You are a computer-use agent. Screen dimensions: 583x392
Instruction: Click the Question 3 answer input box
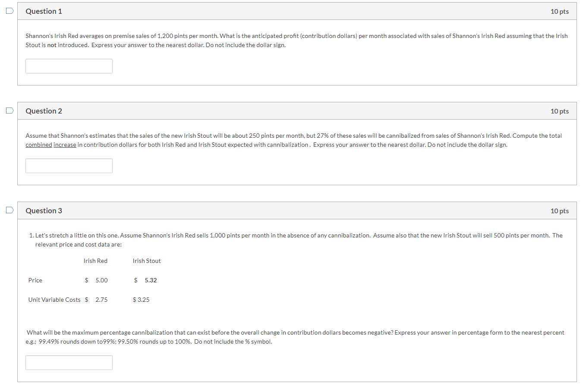tap(69, 363)
